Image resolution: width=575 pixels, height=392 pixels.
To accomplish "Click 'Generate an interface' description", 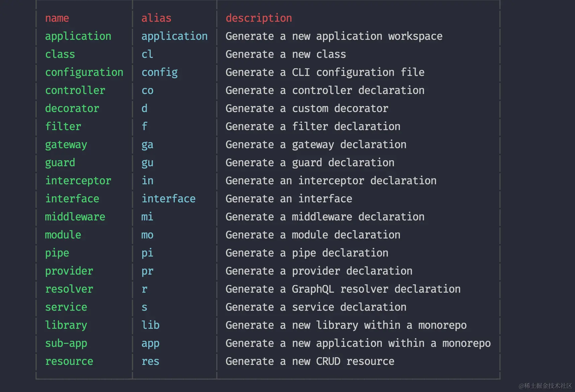I will [289, 199].
